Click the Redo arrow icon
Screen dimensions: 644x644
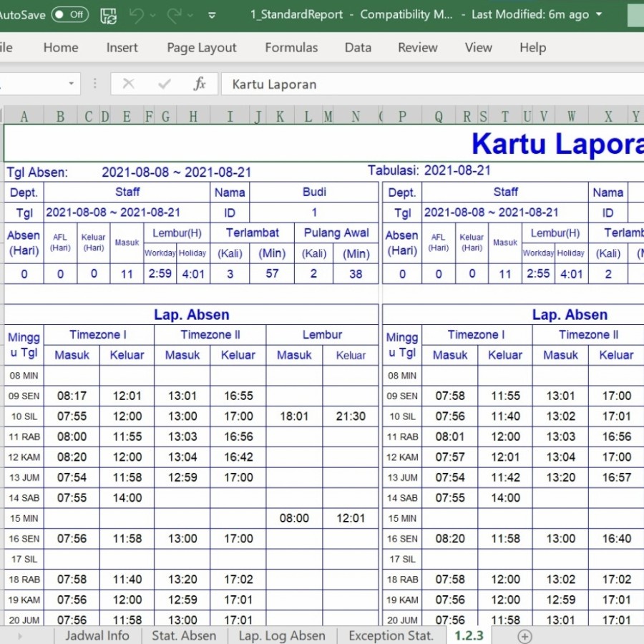pyautogui.click(x=174, y=15)
